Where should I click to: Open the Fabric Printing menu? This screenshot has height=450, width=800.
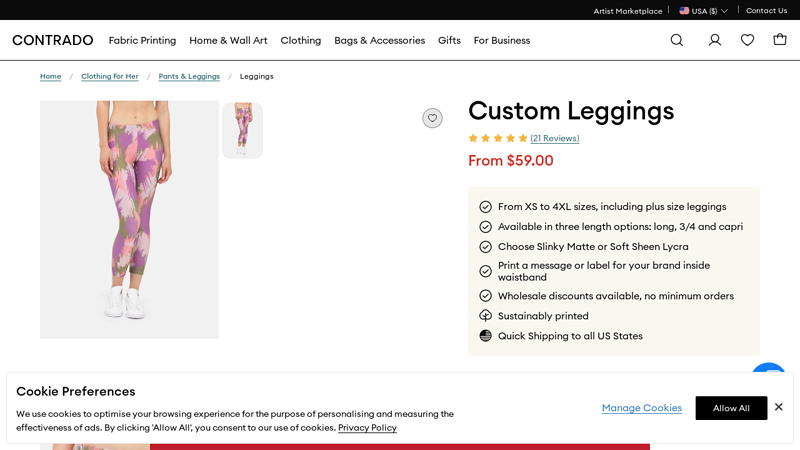[x=142, y=40]
